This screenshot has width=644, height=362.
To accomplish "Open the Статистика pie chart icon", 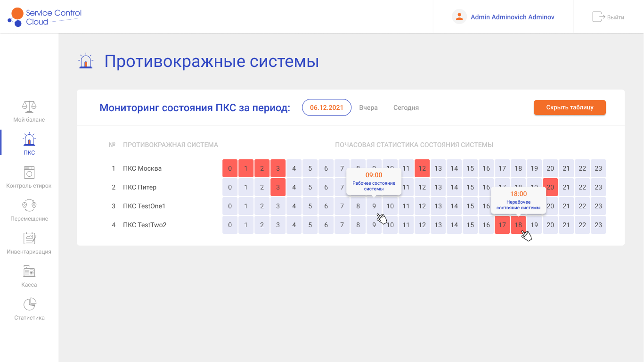I will pos(29,304).
